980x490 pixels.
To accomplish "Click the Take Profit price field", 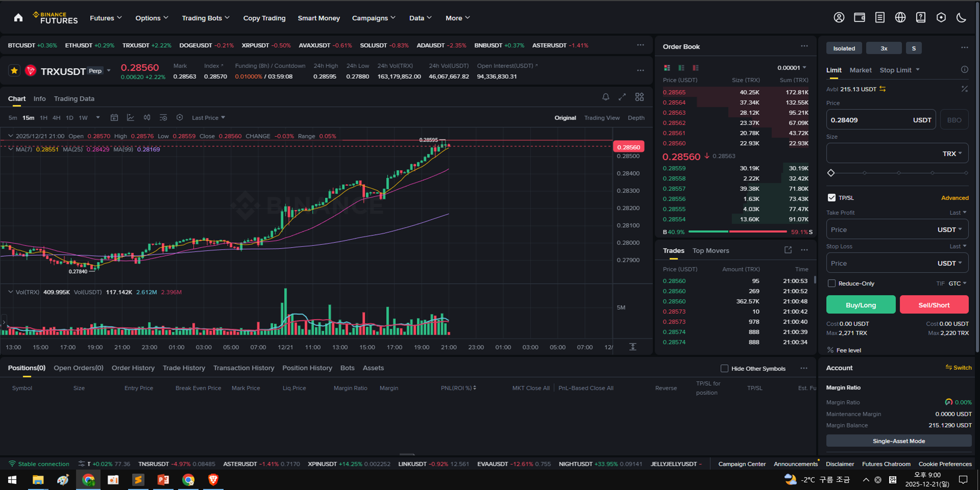I will pyautogui.click(x=897, y=229).
